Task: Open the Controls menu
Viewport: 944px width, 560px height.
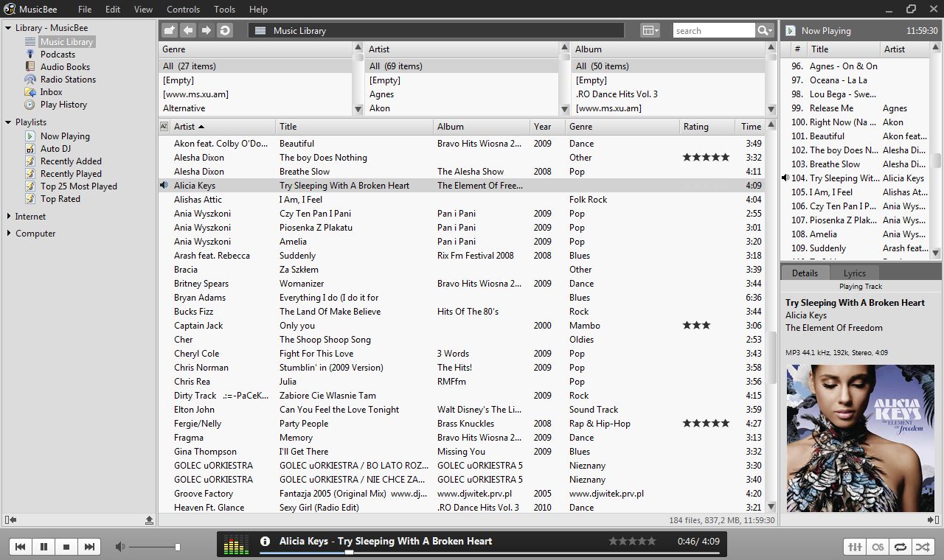Action: pyautogui.click(x=183, y=9)
